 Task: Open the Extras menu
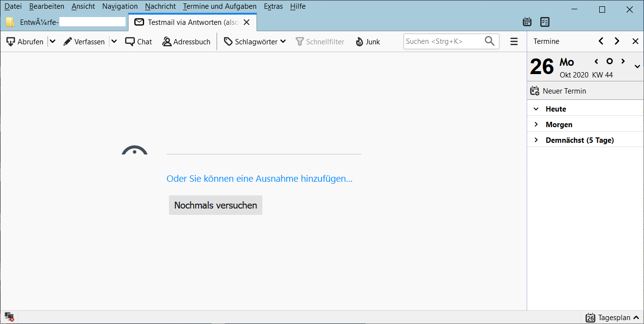click(273, 6)
